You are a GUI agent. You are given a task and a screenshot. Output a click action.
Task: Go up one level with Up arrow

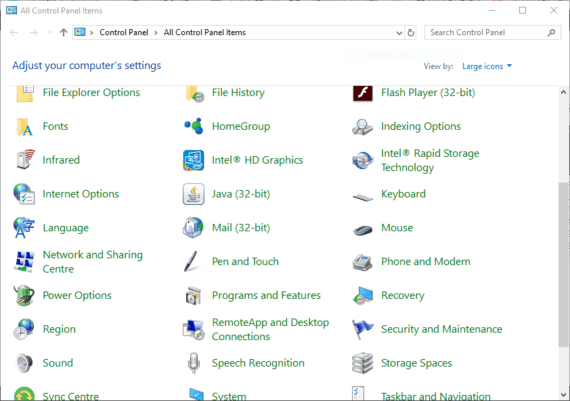tap(63, 33)
